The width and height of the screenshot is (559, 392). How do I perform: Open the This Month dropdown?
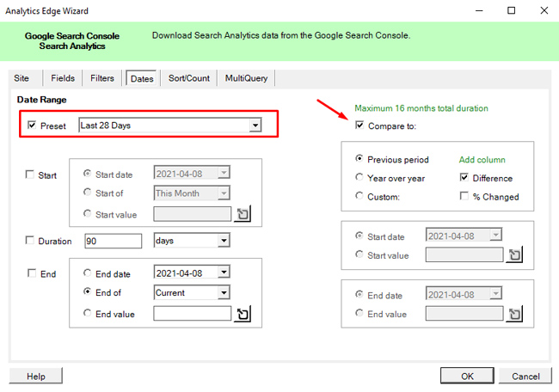[x=224, y=193]
